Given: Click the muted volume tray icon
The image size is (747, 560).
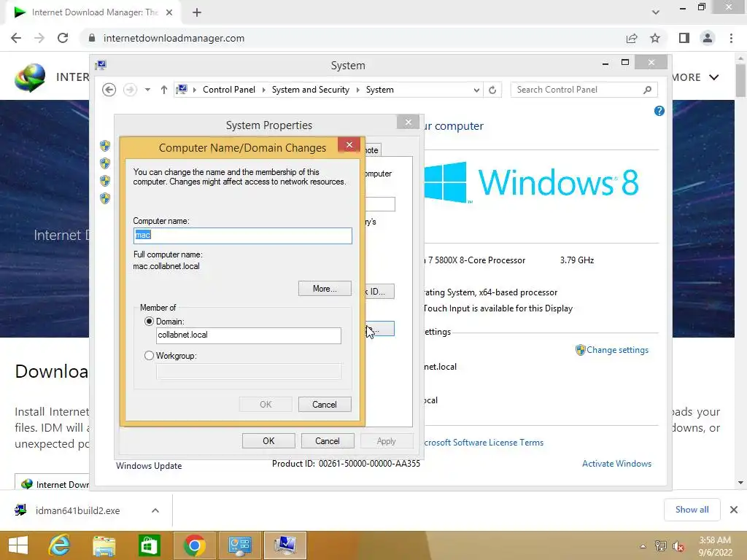Looking at the screenshot, I should (x=678, y=546).
